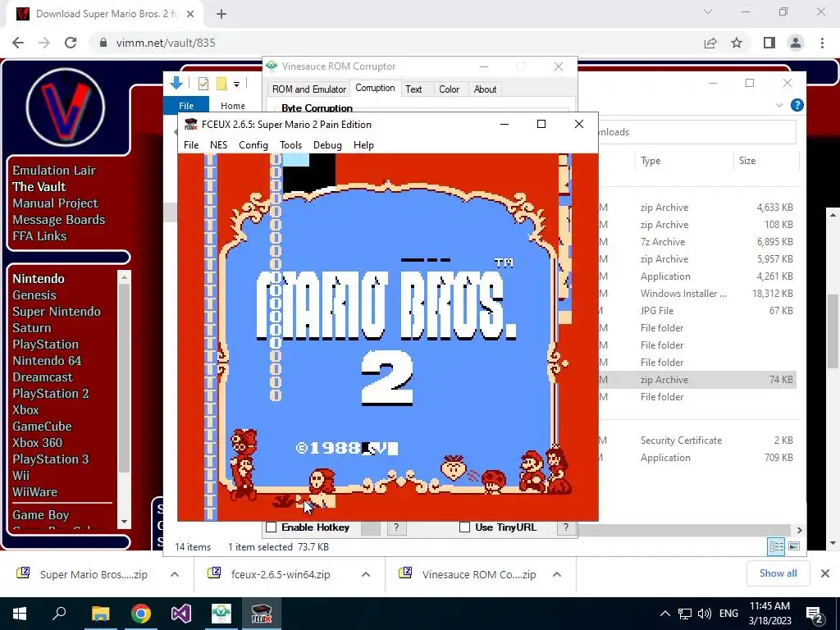Expand the File Explorer ribbon chevron
The image size is (840, 630).
pyautogui.click(x=779, y=105)
